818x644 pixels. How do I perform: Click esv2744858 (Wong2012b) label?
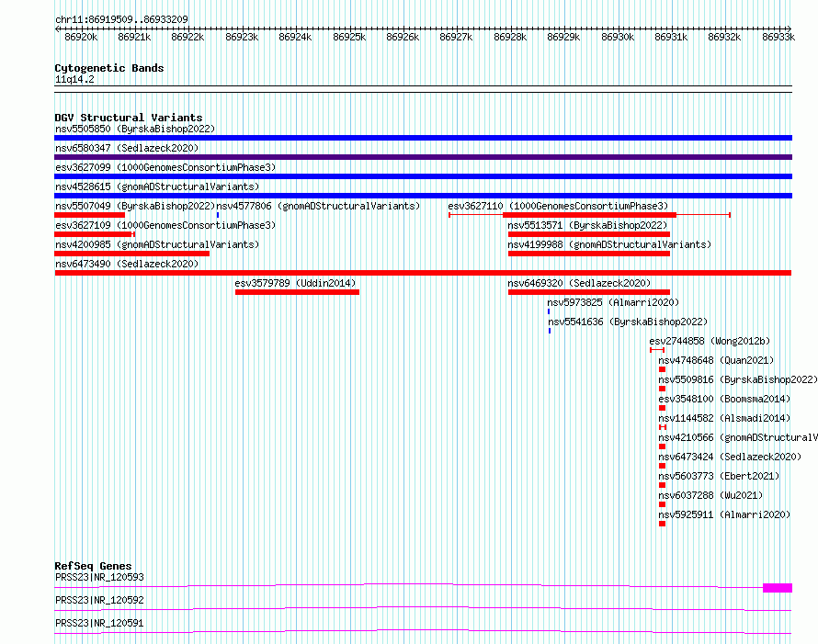coord(710,341)
